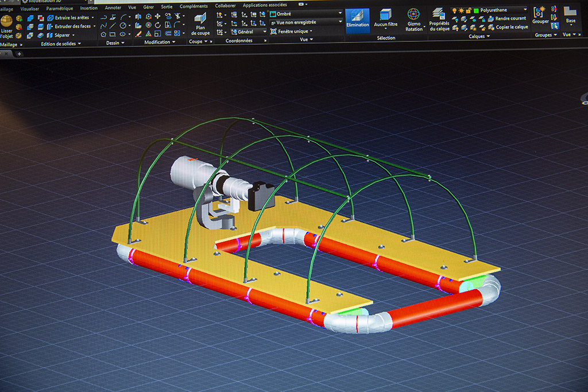This screenshot has width=588, height=392.
Task: Click the Move tool with four arrows
Action: [x=157, y=16]
